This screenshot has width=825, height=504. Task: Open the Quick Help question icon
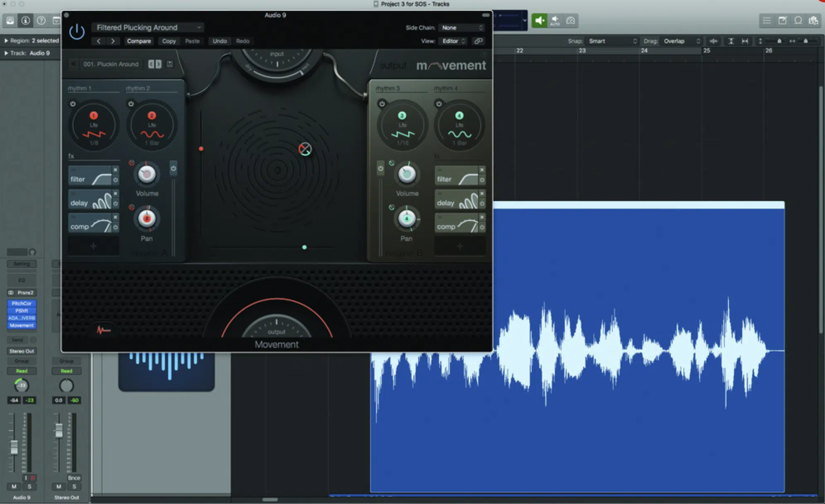coord(41,20)
